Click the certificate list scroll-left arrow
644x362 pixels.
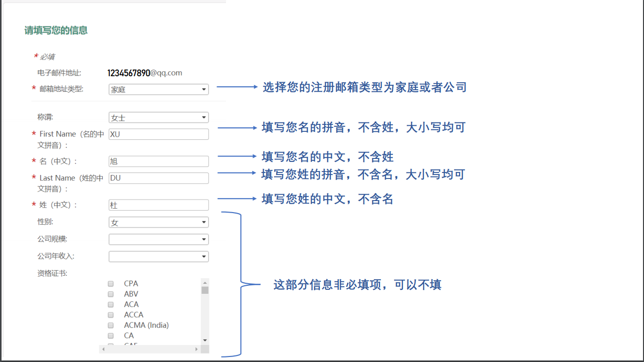[103, 349]
